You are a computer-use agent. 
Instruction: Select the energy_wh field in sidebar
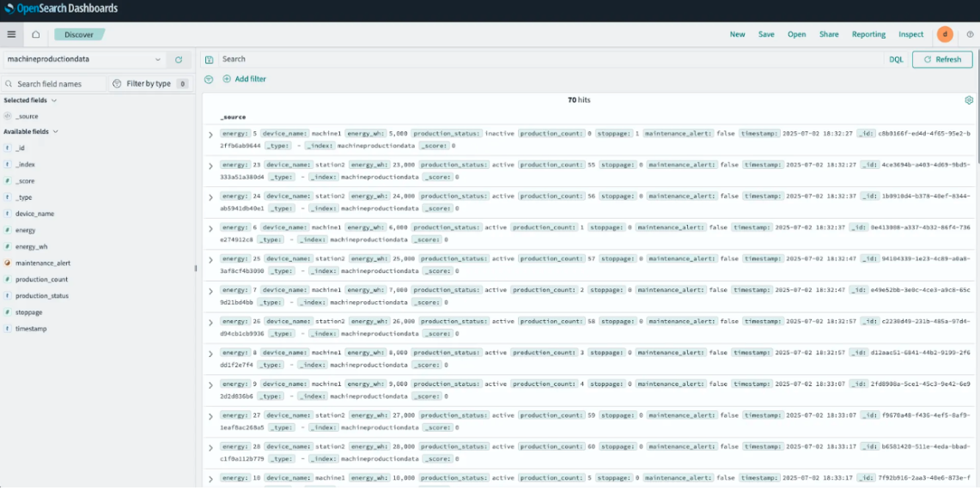click(x=31, y=246)
